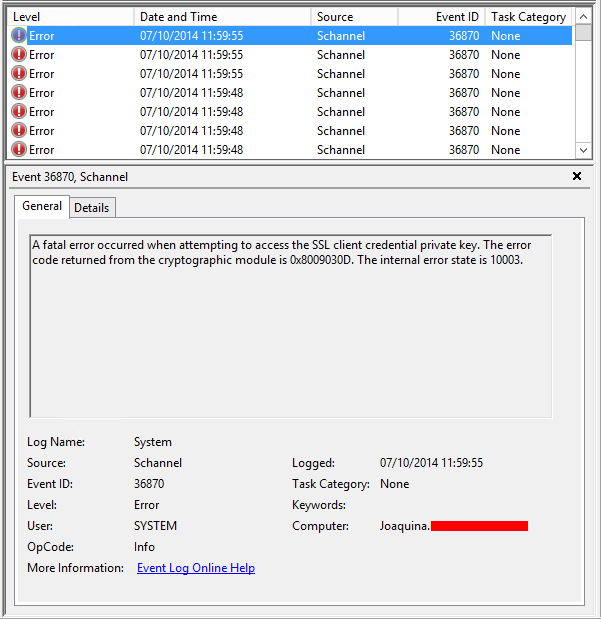Screen dimensions: 601x620
Task: Click the Log Name value 'System'
Action: pos(153,442)
